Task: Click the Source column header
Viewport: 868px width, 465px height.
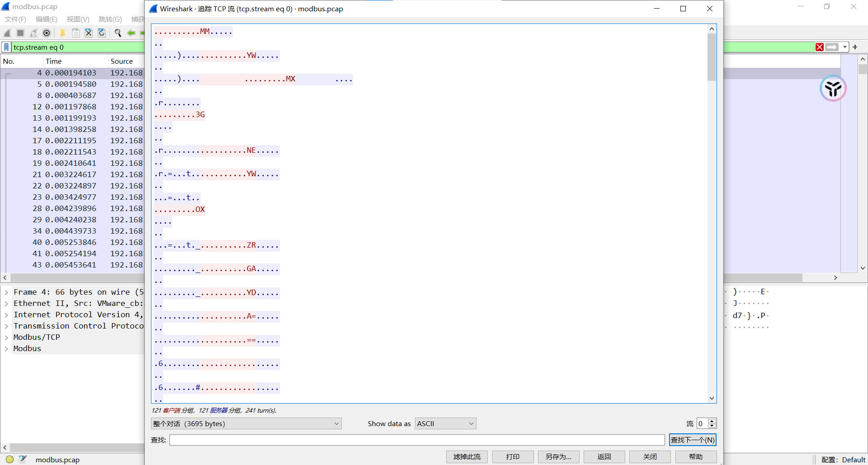Action: click(126, 61)
